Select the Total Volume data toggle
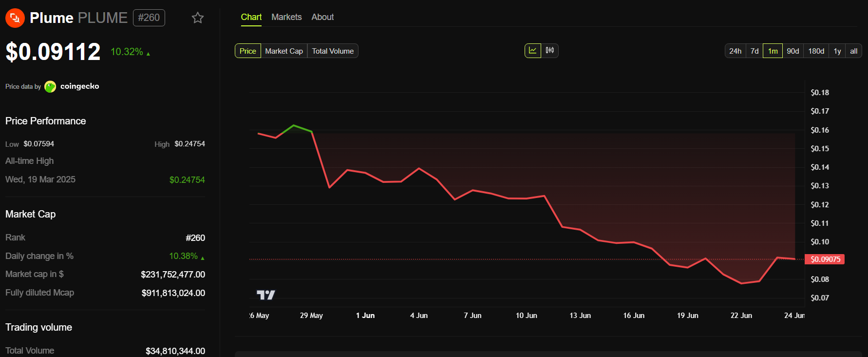 333,51
